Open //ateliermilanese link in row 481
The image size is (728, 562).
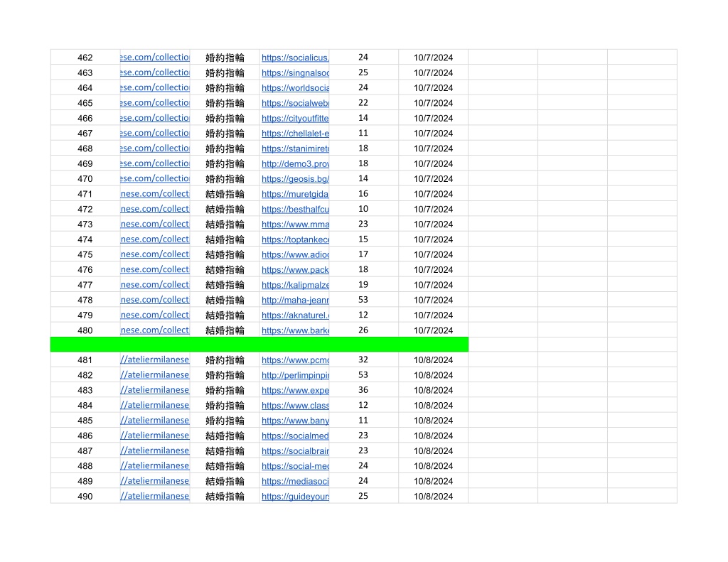pos(155,360)
